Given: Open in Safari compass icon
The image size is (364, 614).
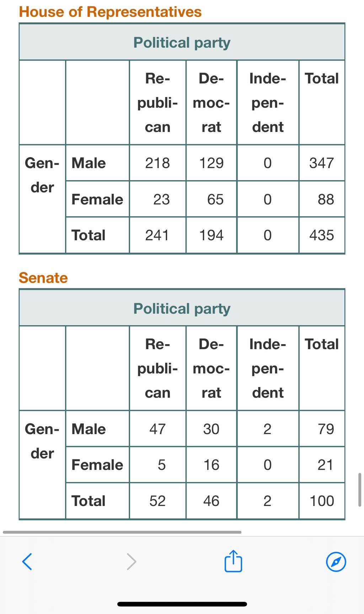Looking at the screenshot, I should 336,562.
